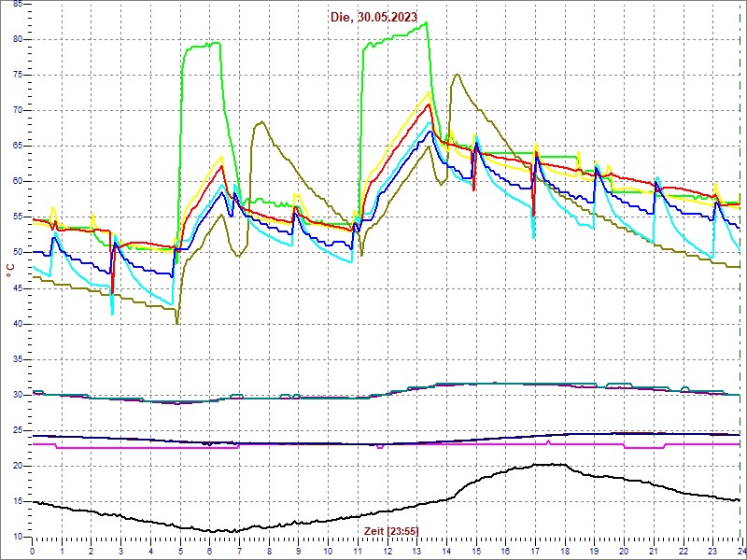
Task: Click hour 21 on the time axis
Action: [653, 549]
